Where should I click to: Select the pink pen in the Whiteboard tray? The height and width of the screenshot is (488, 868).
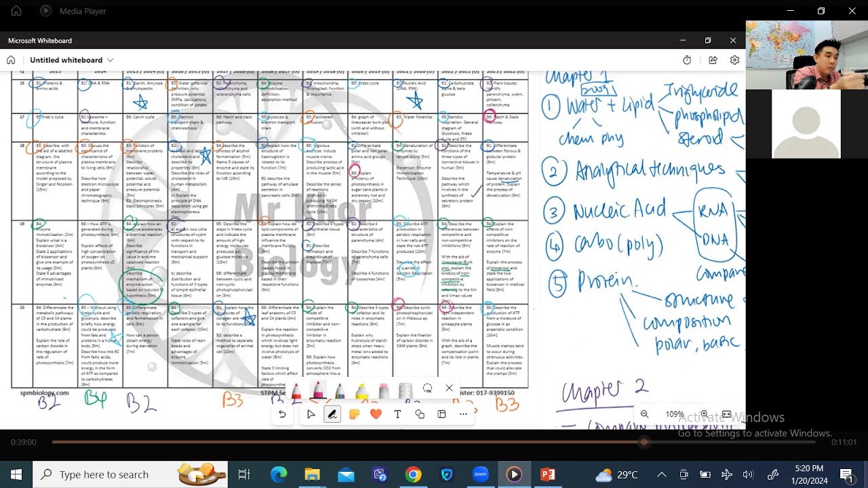click(x=317, y=390)
